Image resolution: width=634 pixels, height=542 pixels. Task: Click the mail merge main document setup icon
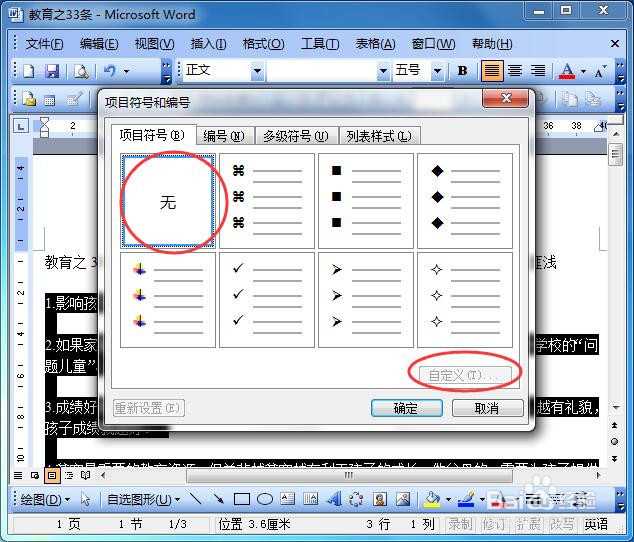(29, 99)
